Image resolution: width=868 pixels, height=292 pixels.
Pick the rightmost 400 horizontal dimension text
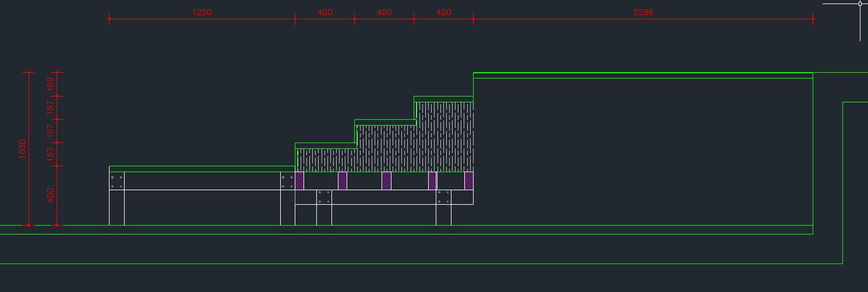[x=444, y=12]
